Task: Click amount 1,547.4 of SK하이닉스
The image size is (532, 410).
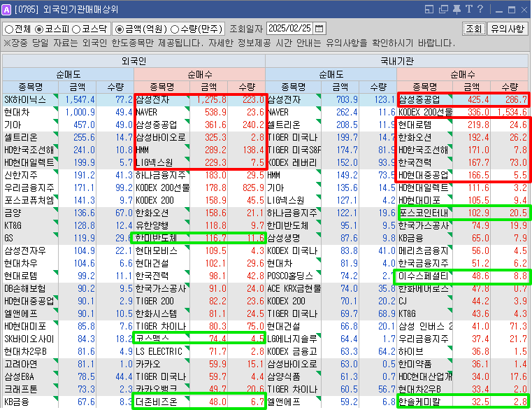Action: click(x=80, y=99)
